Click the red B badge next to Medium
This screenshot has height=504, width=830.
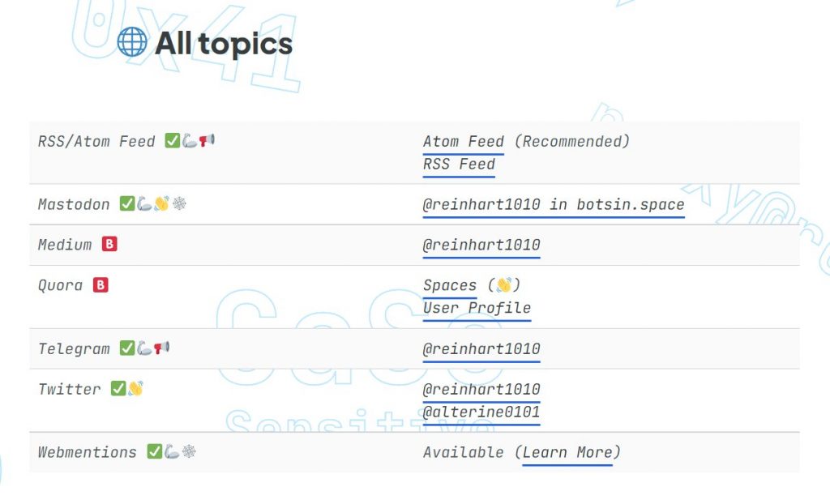[109, 244]
